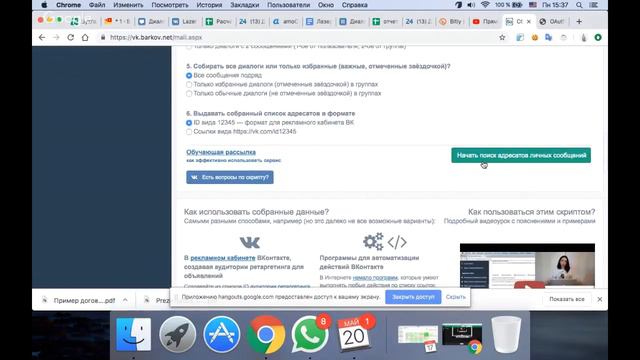Close the active browser tab
The image size is (640, 360).
pos(529,21)
